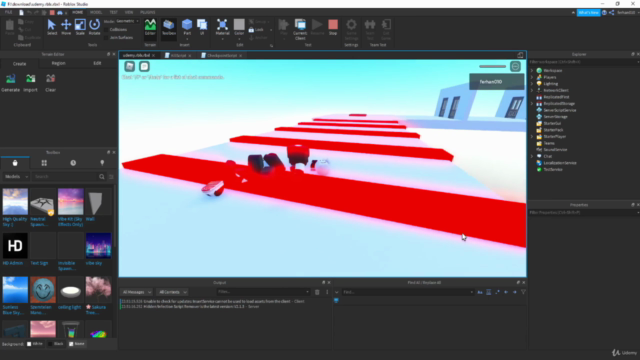Open the in-game chat button
Image resolution: width=640 pixels, height=360 pixels.
[144, 67]
